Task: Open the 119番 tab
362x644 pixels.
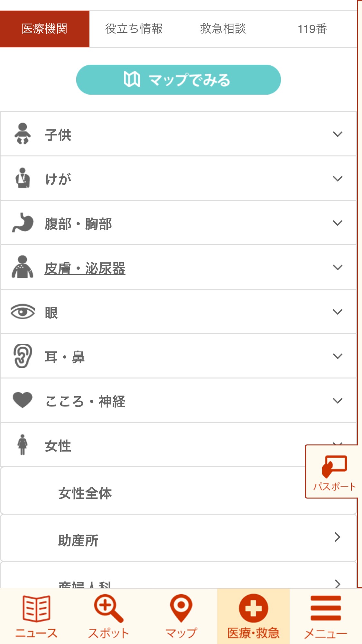Action: pyautogui.click(x=312, y=29)
